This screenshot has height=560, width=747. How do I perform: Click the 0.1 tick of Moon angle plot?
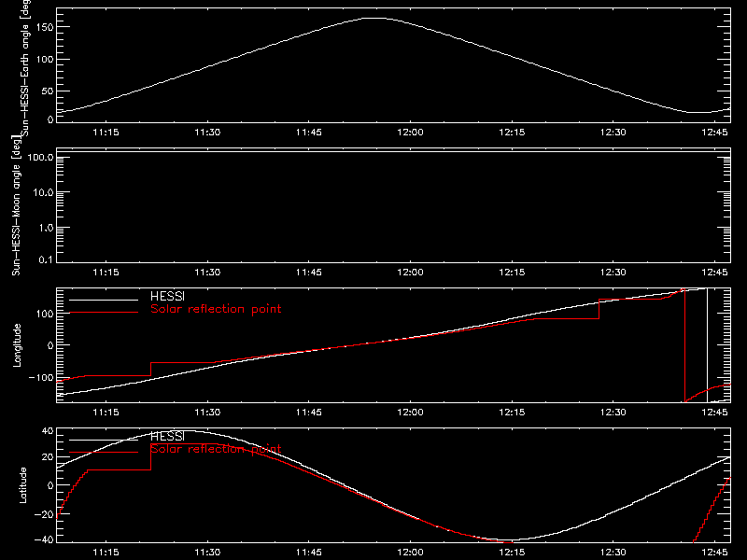[46, 260]
